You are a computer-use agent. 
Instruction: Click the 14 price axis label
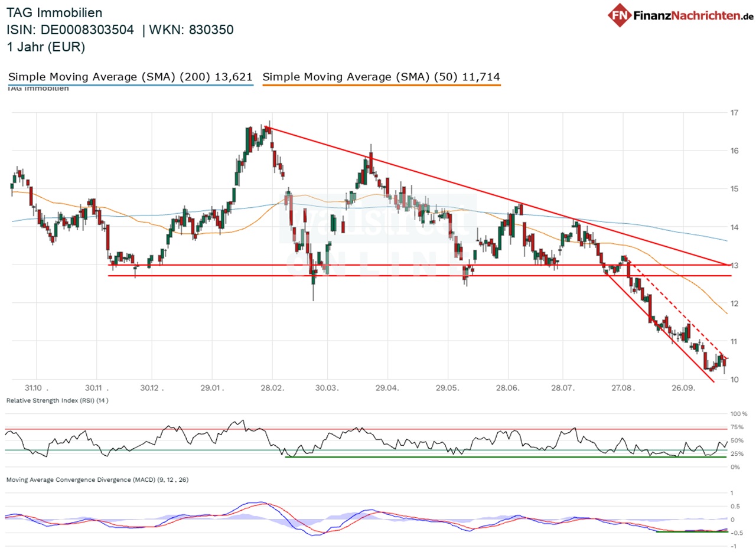pyautogui.click(x=735, y=227)
